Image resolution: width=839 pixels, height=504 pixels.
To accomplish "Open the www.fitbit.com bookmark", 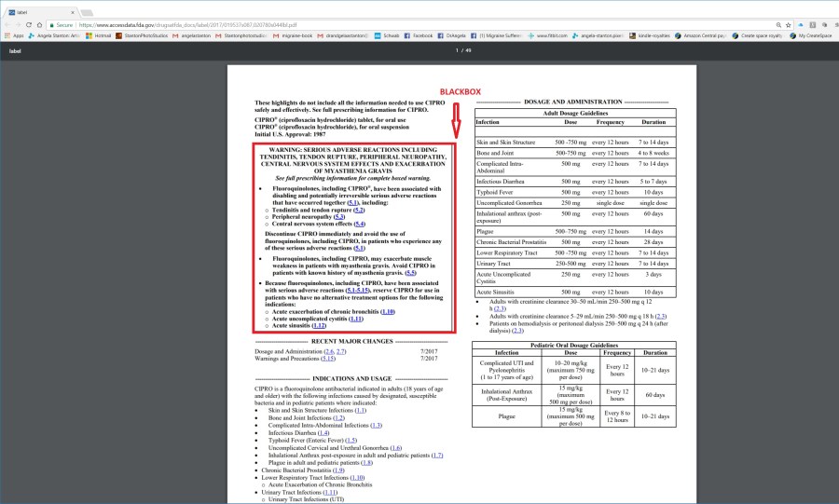I will (550, 35).
